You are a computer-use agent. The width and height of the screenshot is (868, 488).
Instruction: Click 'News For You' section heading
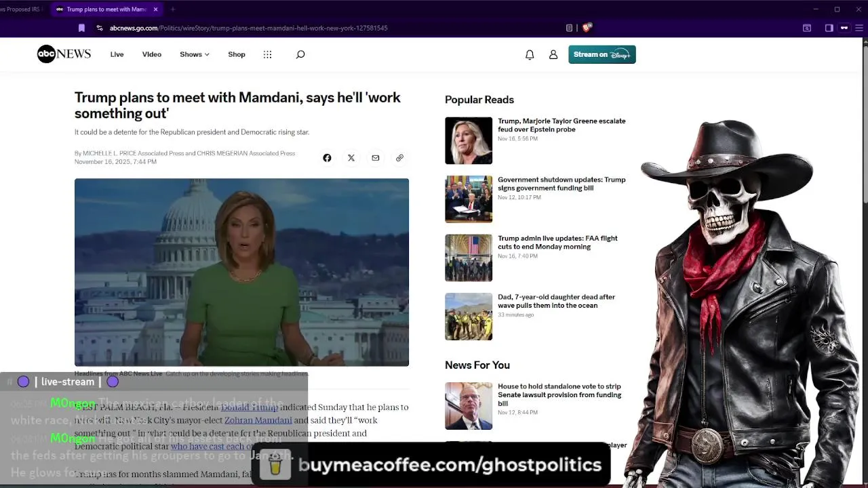pos(477,365)
